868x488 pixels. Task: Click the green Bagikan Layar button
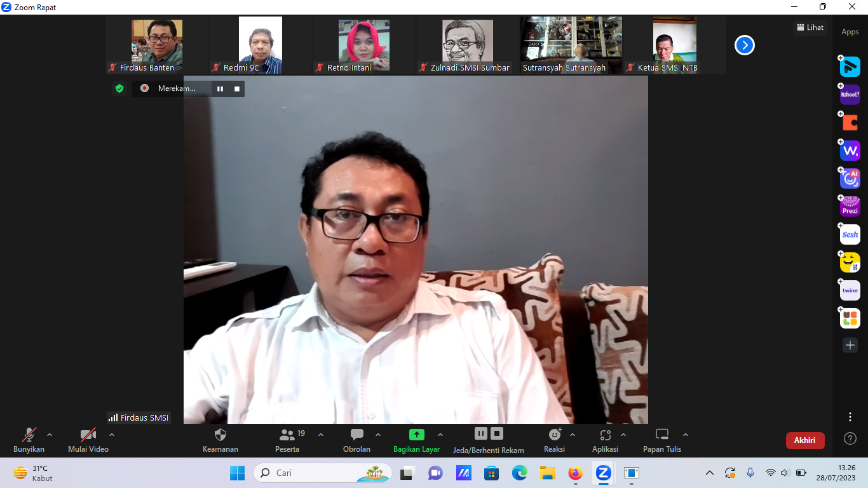(416, 435)
